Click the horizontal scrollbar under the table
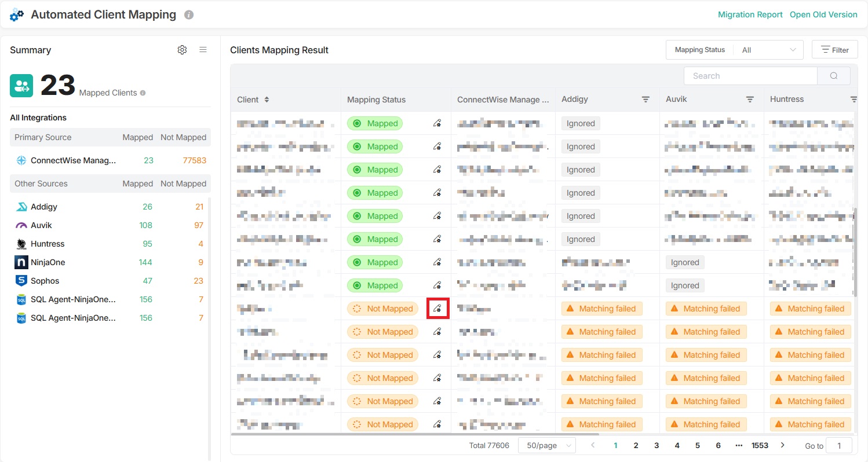 tap(414, 433)
